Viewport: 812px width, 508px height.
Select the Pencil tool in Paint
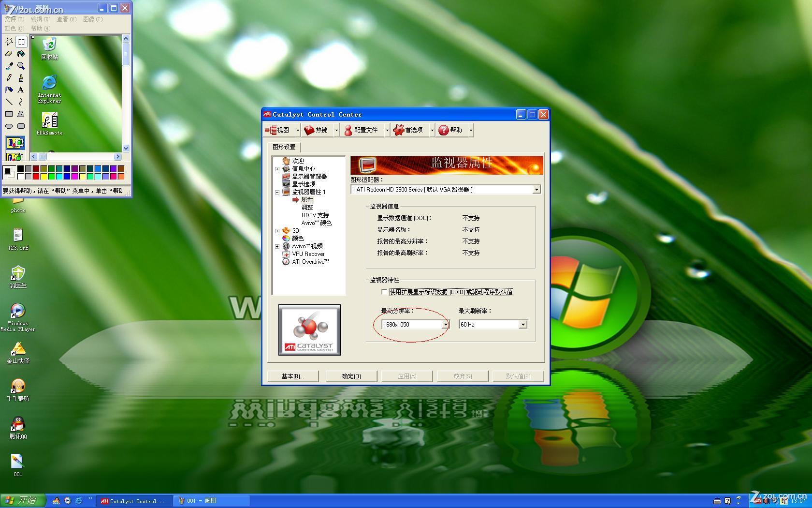pyautogui.click(x=9, y=78)
